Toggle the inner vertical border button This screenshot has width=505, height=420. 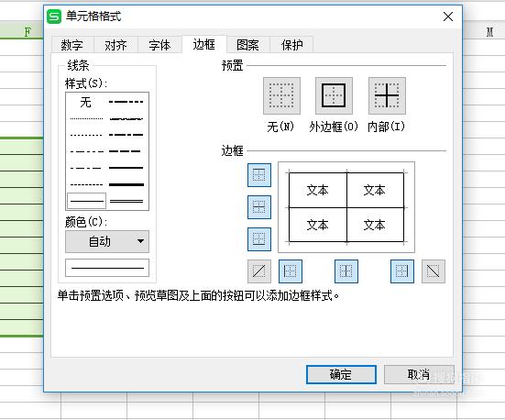pos(346,271)
